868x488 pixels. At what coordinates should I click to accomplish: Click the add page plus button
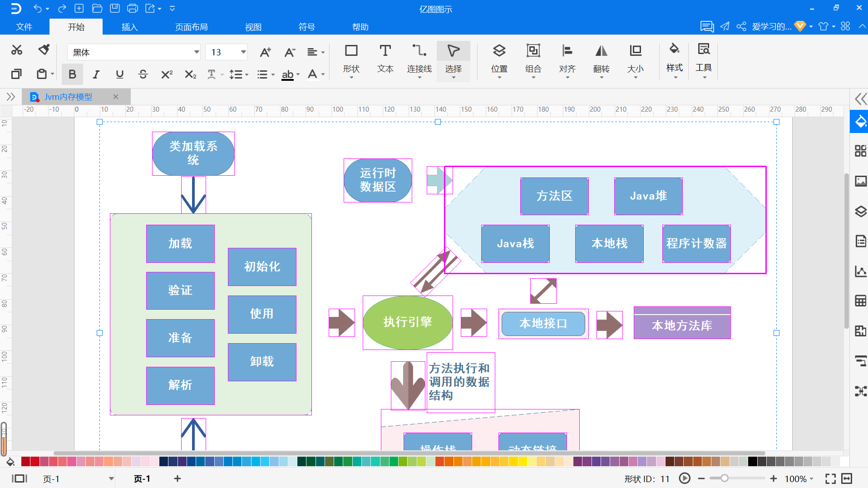178,478
